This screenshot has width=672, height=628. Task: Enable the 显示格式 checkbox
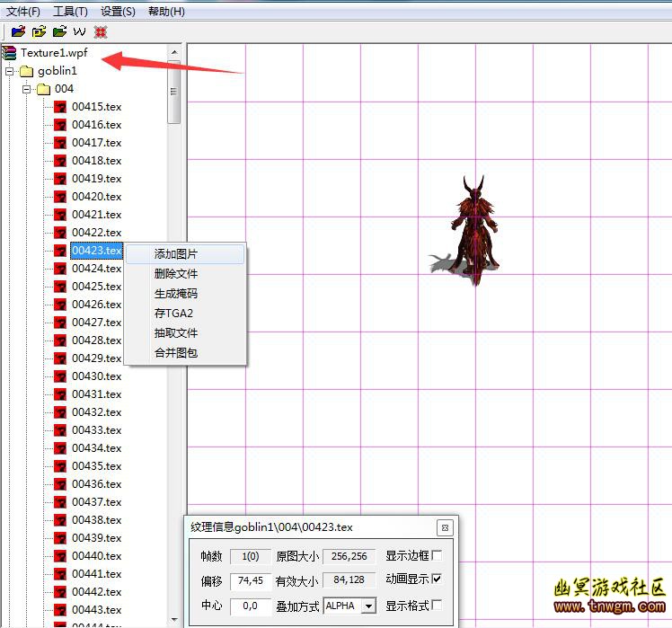(x=437, y=605)
